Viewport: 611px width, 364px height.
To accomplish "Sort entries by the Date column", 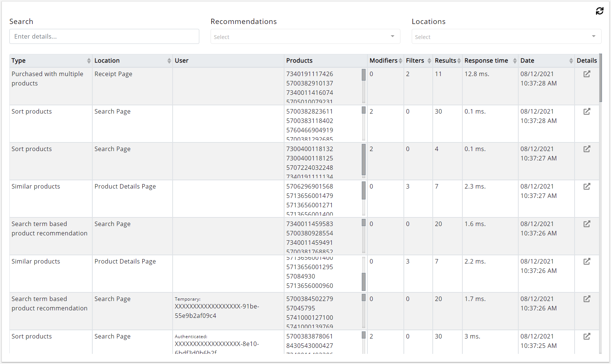I will [570, 60].
